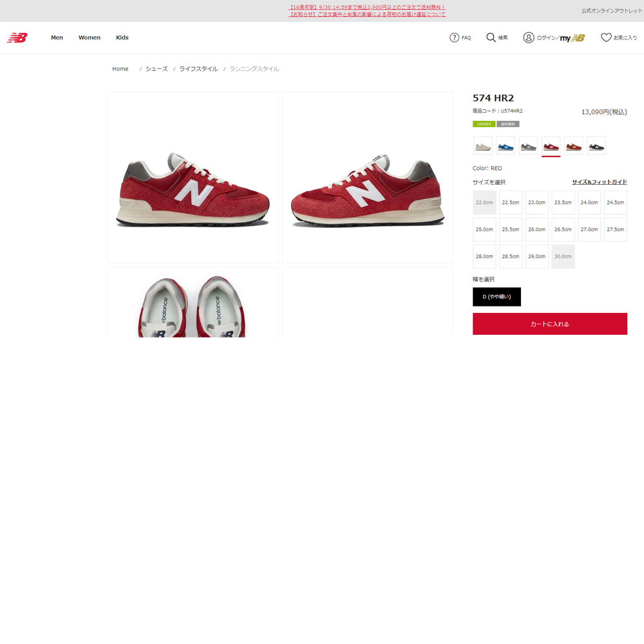Pick the 28.0cm size option
The width and height of the screenshot is (644, 644).
484,257
